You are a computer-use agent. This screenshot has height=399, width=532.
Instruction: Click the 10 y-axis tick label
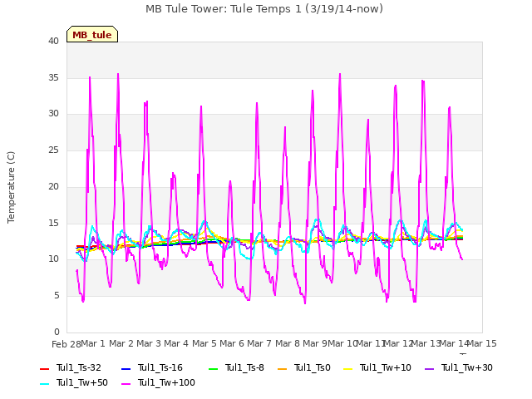tap(53, 259)
